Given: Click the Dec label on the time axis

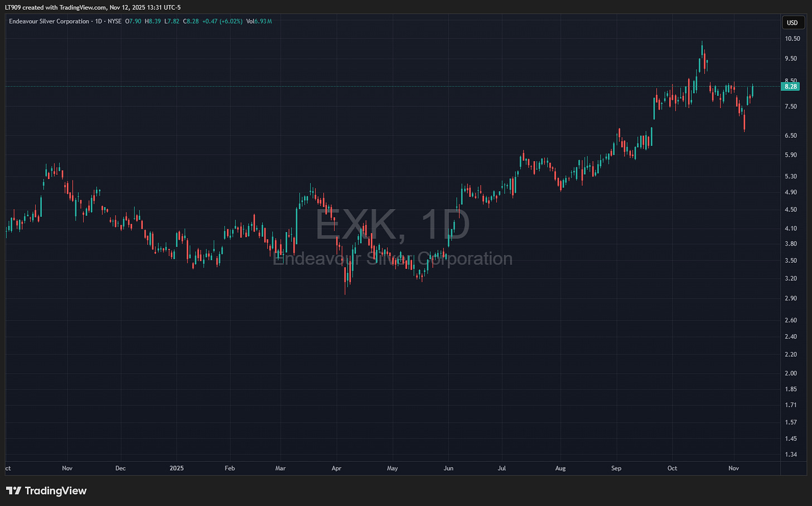Looking at the screenshot, I should click(120, 468).
